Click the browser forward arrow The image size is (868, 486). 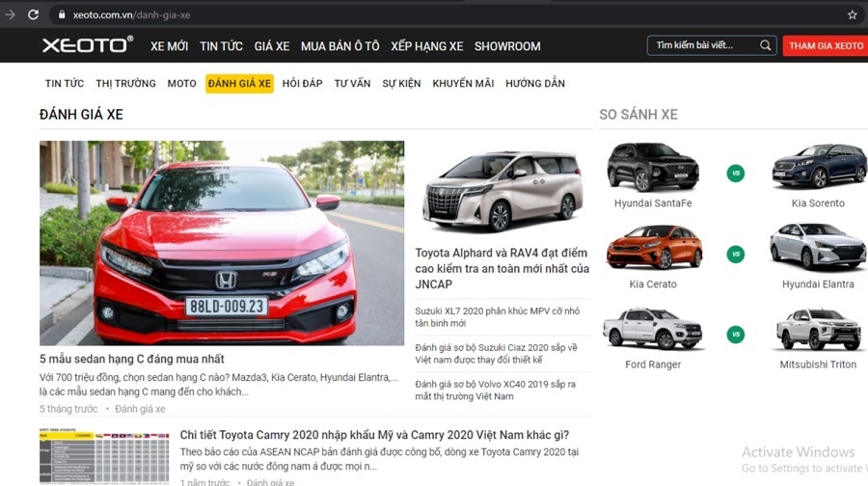pyautogui.click(x=10, y=14)
